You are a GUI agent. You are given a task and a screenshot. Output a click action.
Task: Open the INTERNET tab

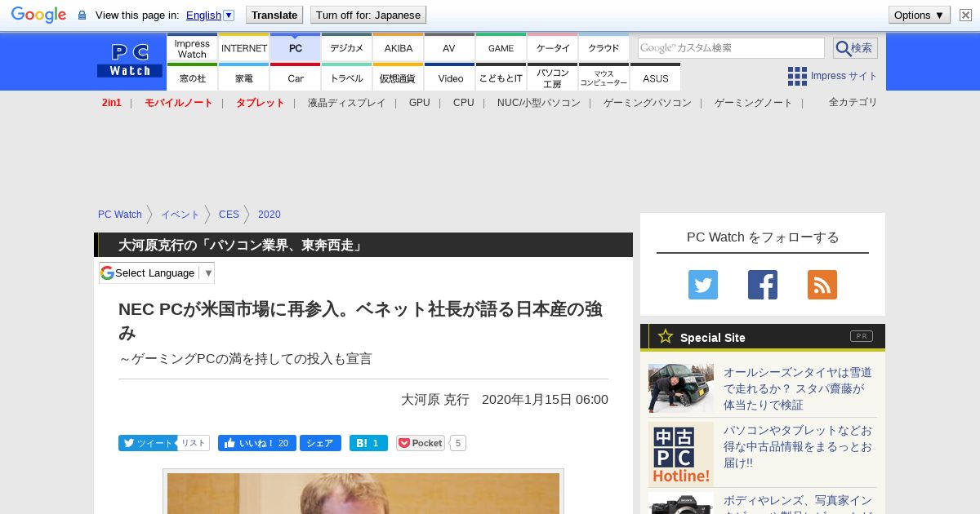tap(244, 47)
